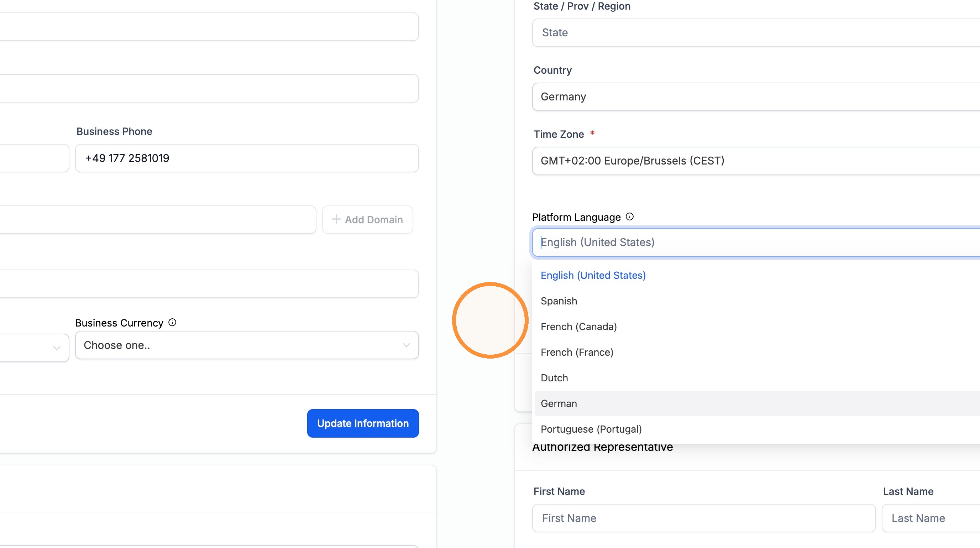Select Spanish from language list
980x548 pixels.
tap(757, 301)
